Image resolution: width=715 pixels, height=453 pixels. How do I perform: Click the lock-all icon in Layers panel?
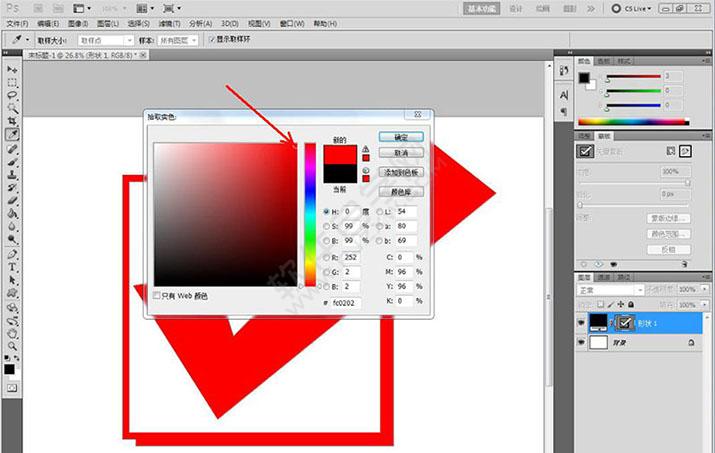631,304
